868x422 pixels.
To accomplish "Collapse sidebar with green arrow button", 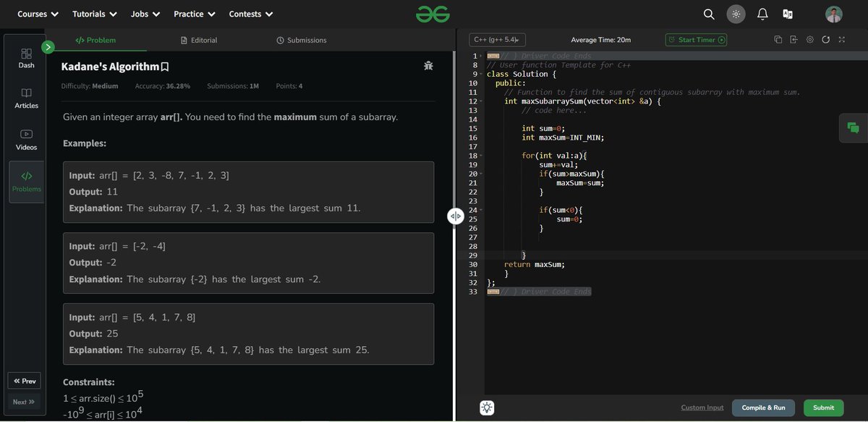I will click(48, 47).
